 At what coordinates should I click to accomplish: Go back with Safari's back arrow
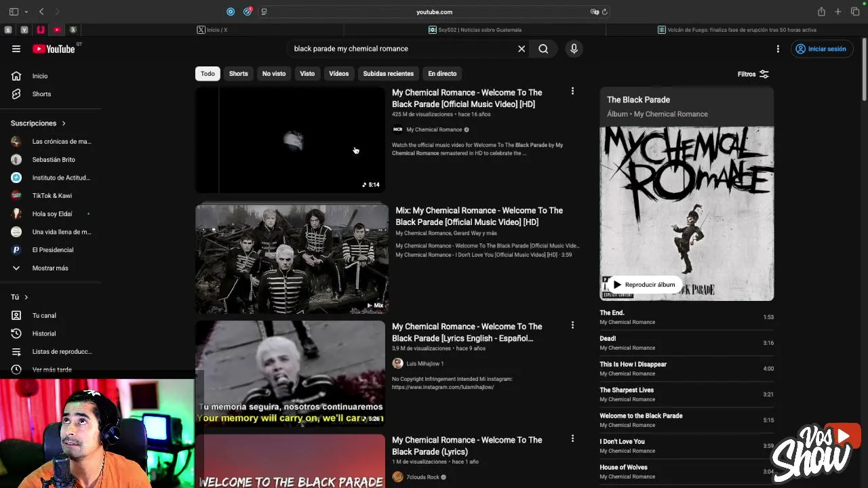[41, 12]
